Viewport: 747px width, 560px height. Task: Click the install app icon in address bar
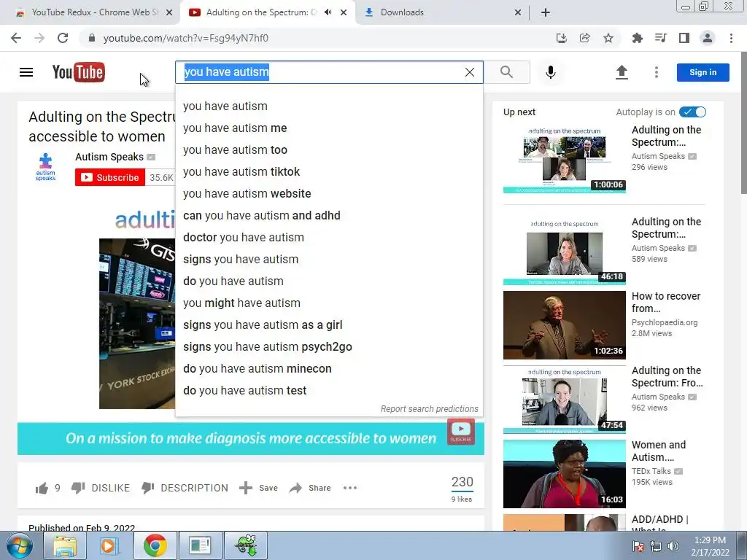point(562,38)
